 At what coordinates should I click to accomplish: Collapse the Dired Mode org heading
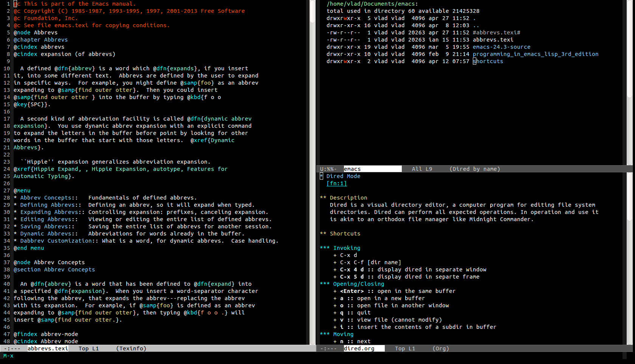[x=340, y=176]
